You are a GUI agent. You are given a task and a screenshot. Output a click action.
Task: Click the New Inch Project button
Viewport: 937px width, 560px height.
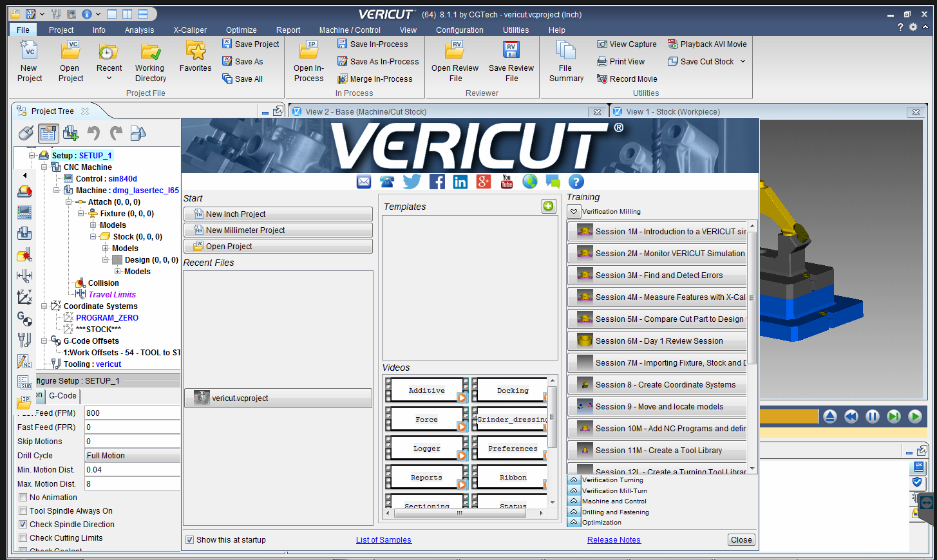(x=278, y=214)
